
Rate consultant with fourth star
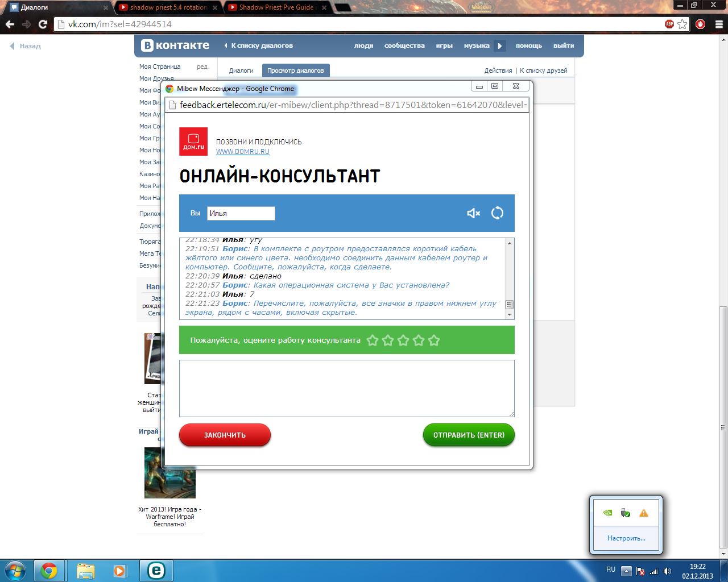pyautogui.click(x=419, y=340)
